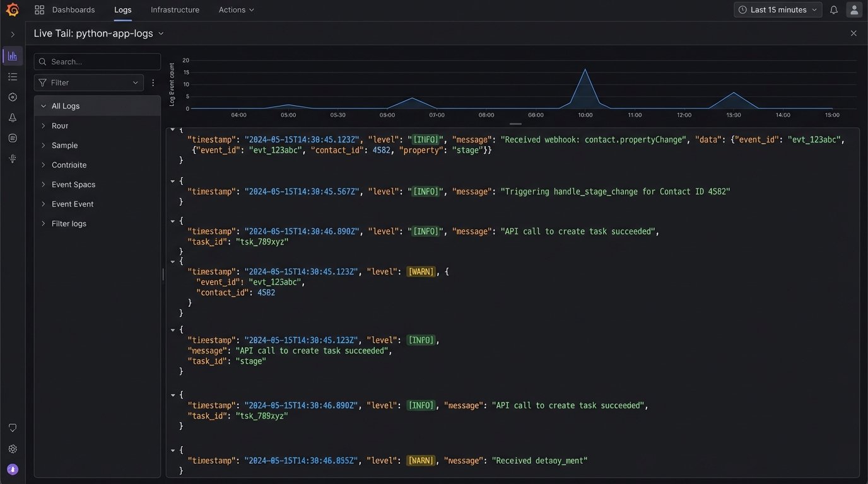Expand the left sidebar with arrow
Viewport: 868px width, 484px height.
point(13,34)
